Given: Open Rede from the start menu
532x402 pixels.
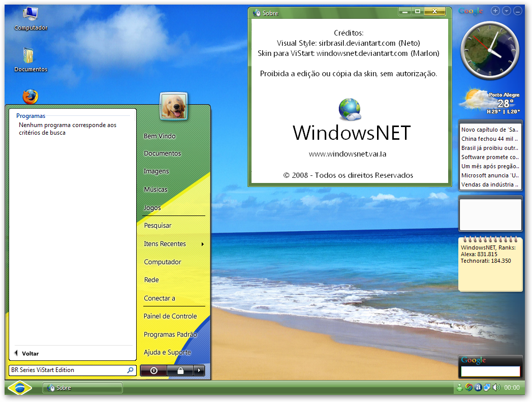Looking at the screenshot, I should point(151,280).
